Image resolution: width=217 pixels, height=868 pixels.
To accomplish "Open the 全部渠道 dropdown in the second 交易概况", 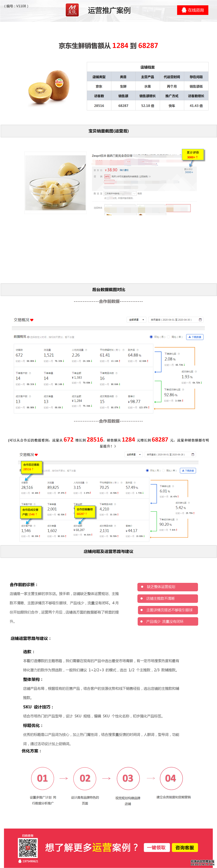I will click(x=133, y=455).
